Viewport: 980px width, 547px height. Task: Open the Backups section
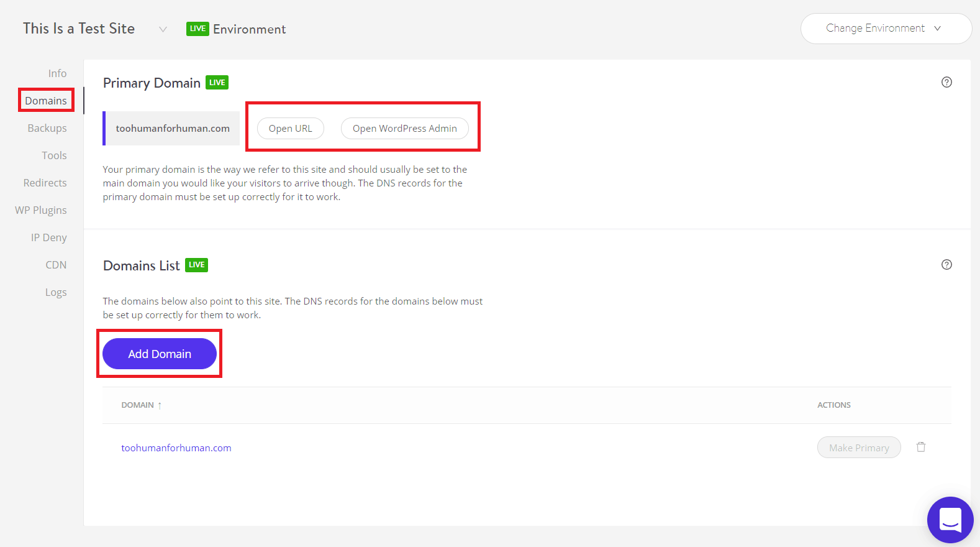tap(47, 128)
